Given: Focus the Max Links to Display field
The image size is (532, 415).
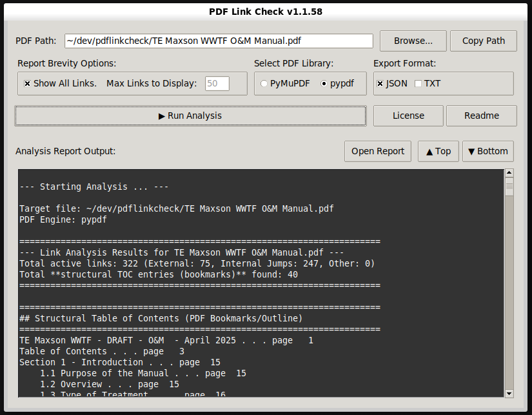Looking at the screenshot, I should point(216,83).
